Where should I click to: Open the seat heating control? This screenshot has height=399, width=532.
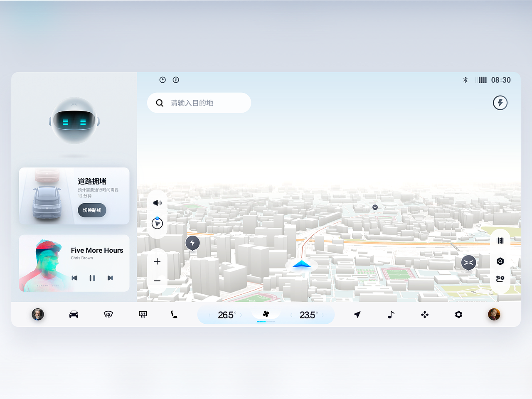pyautogui.click(x=174, y=315)
